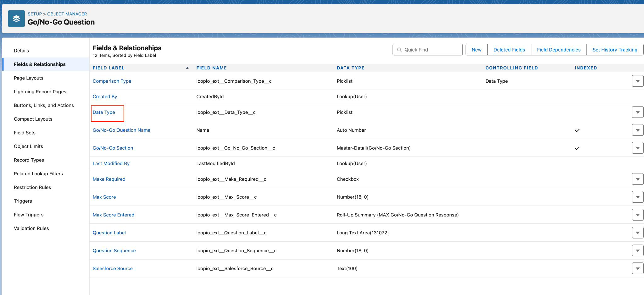Open the Go/No-Go Question Name row dropdown
This screenshot has width=644, height=295.
(x=637, y=130)
